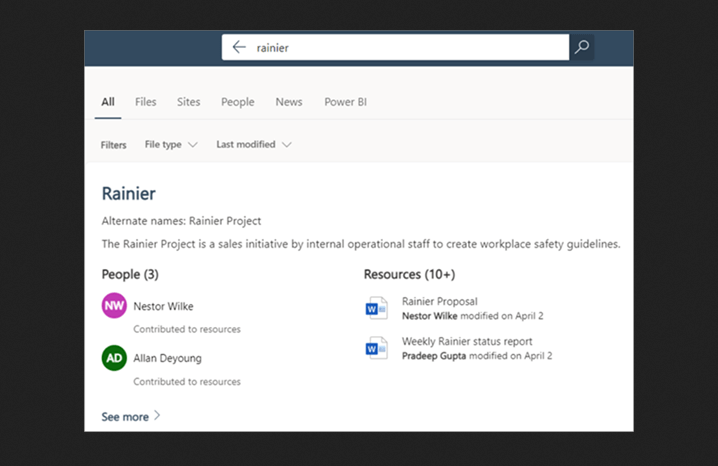Expand the Last modified filter dropdown

pyautogui.click(x=254, y=145)
